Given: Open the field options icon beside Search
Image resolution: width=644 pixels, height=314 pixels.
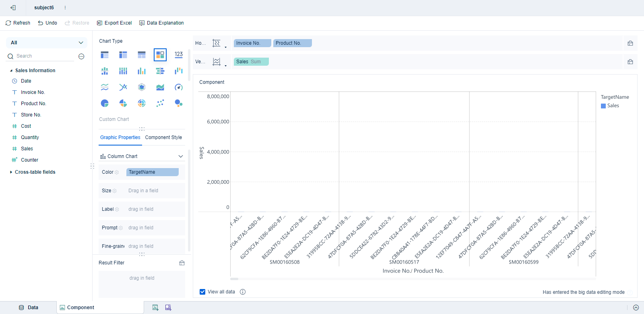Looking at the screenshot, I should (x=81, y=56).
